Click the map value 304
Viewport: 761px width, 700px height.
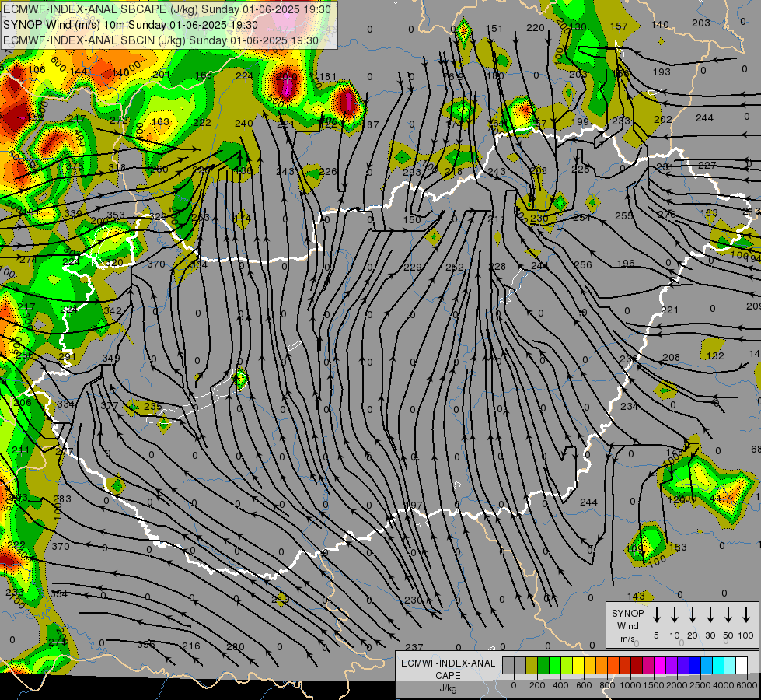pyautogui.click(x=198, y=264)
